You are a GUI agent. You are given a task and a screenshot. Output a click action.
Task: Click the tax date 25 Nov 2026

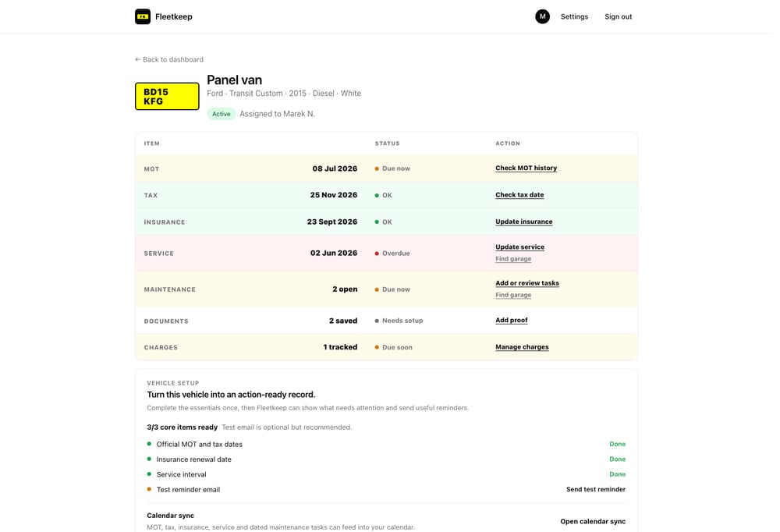(x=334, y=195)
